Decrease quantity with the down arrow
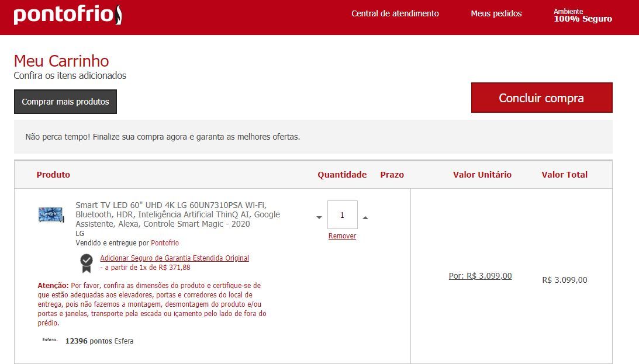Image resolution: width=639 pixels, height=364 pixels. click(319, 217)
